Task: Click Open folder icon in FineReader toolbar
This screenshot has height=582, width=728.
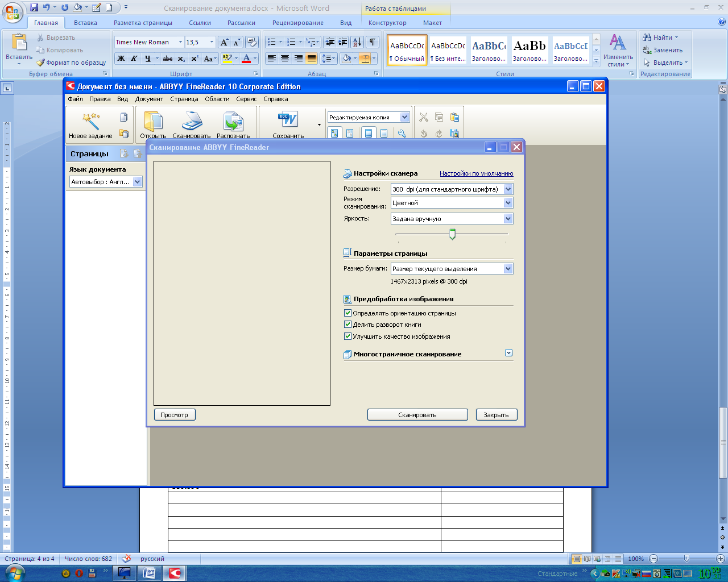Action: [x=153, y=121]
